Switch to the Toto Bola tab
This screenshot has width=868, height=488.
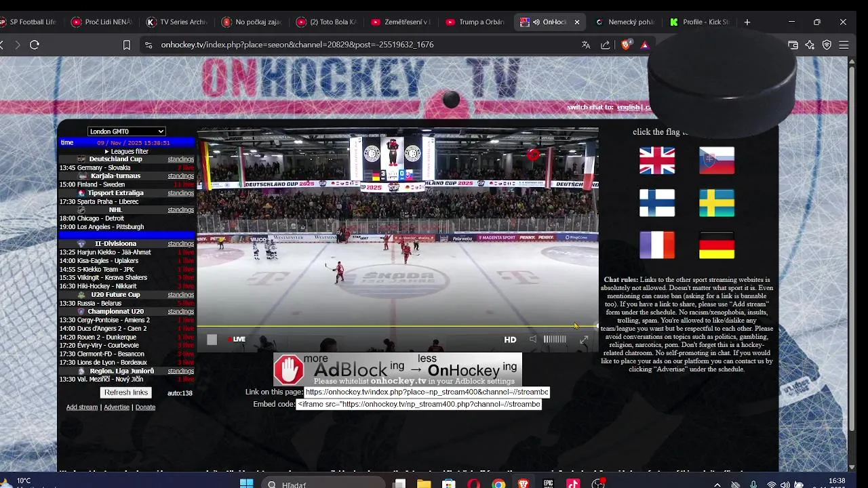click(x=325, y=22)
